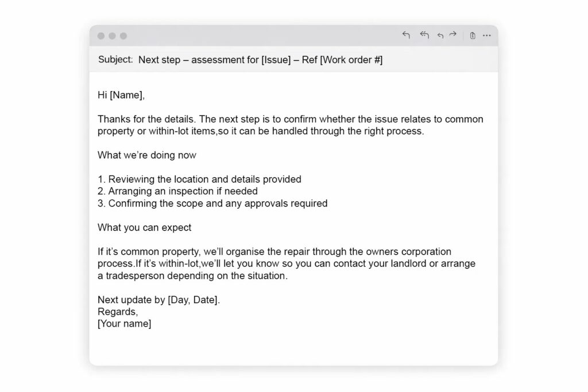Click the [Issue] placeholder in the subject
Screen dimensions: 588x392
[x=276, y=59]
